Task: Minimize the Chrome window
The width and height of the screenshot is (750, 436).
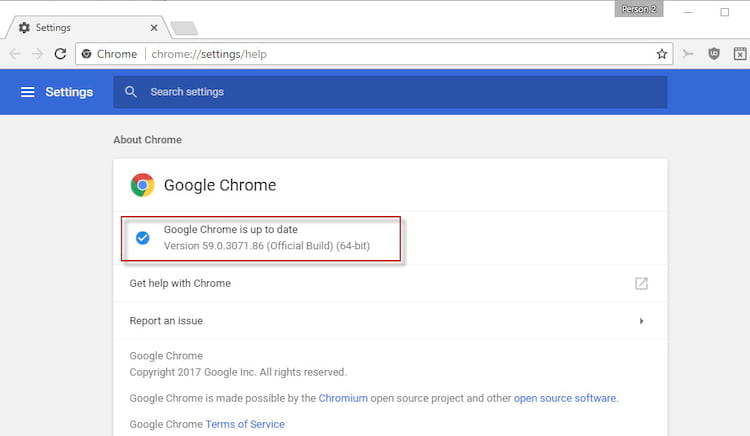Action: [688, 12]
